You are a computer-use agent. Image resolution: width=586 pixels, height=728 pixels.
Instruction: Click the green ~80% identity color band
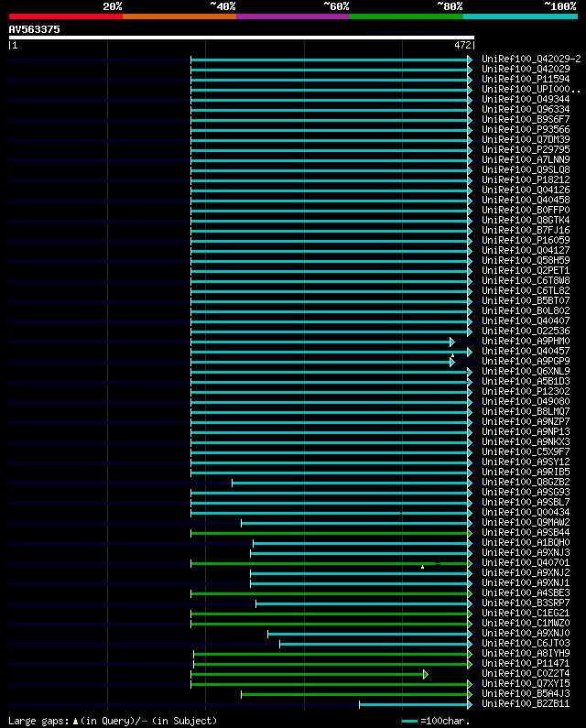(x=407, y=16)
